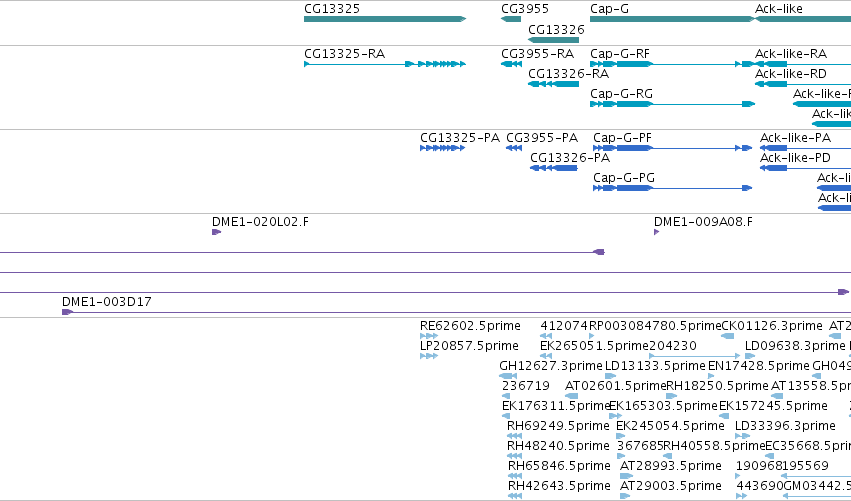Image resolution: width=851 pixels, height=501 pixels.
Task: Open the CG13326-PA coding feature
Action: (554, 168)
